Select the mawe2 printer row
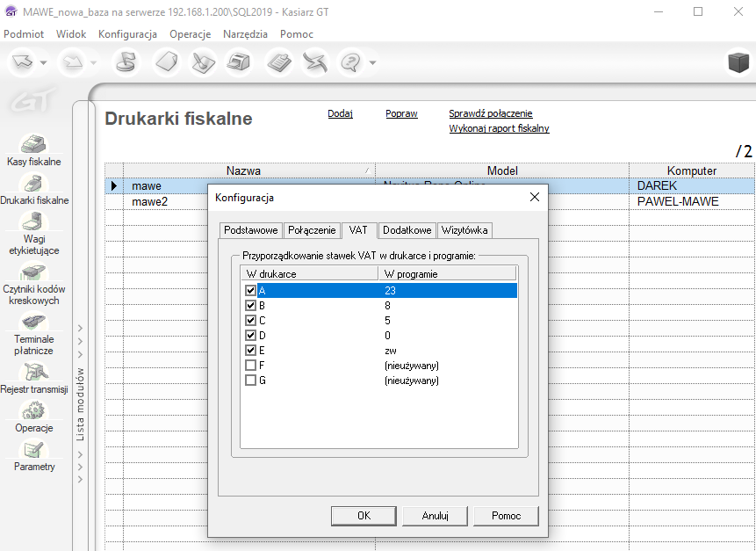756x551 pixels. 149,202
